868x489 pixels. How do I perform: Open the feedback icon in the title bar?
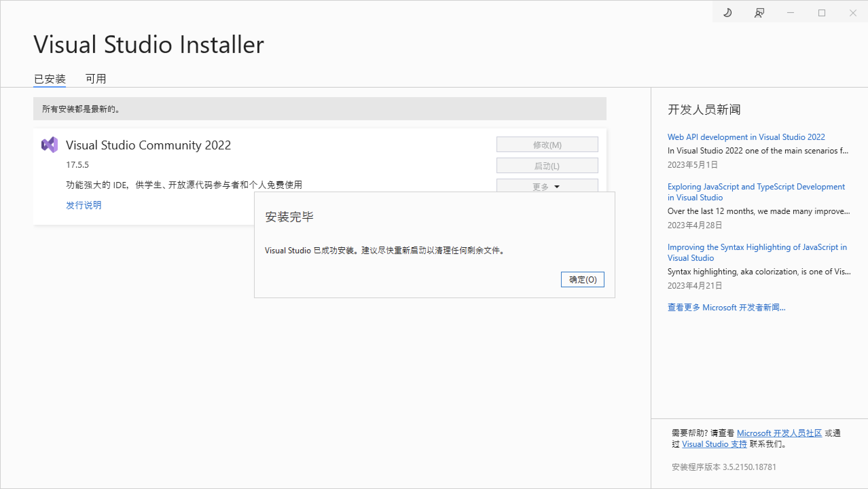pyautogui.click(x=759, y=13)
